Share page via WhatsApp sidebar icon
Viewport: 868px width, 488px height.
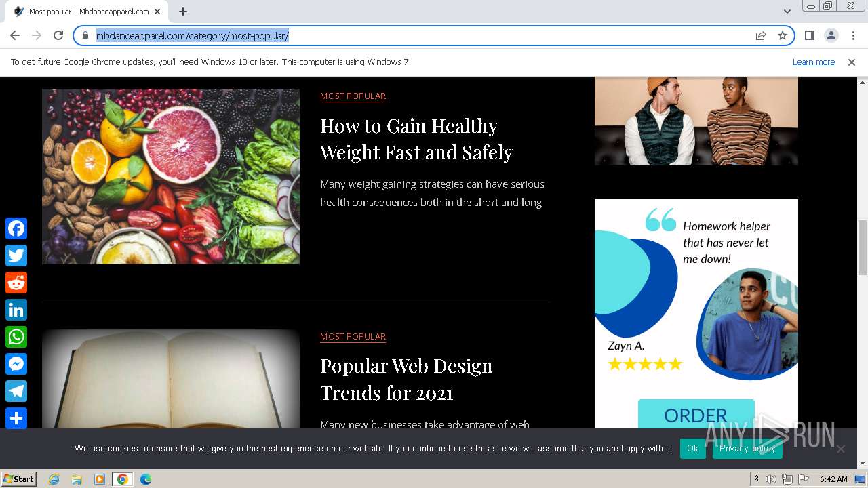coord(16,337)
